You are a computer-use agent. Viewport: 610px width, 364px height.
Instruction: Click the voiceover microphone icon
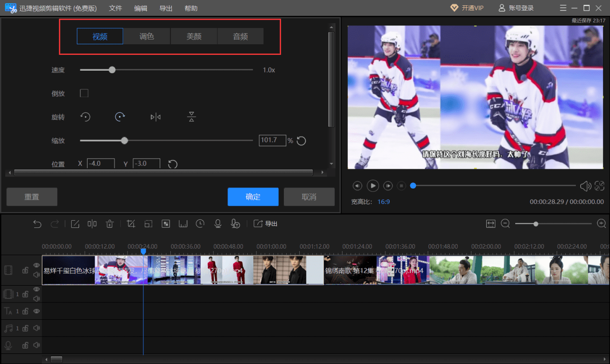click(x=218, y=224)
